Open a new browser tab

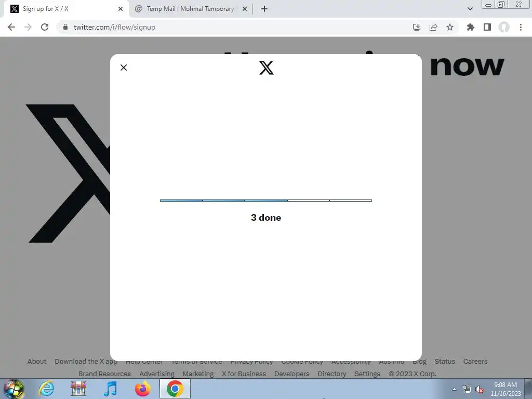pos(264,9)
